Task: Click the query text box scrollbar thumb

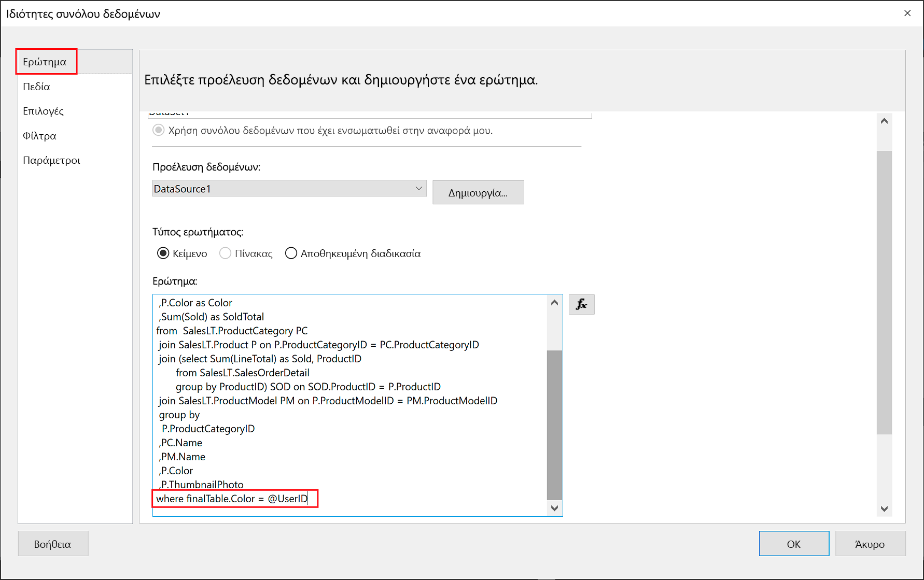Action: tap(554, 425)
